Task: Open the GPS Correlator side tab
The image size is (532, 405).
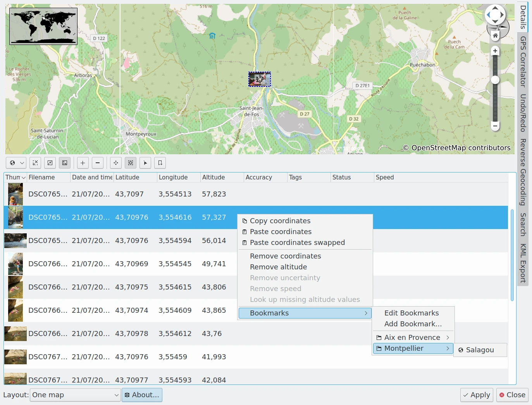Action: pyautogui.click(x=523, y=61)
